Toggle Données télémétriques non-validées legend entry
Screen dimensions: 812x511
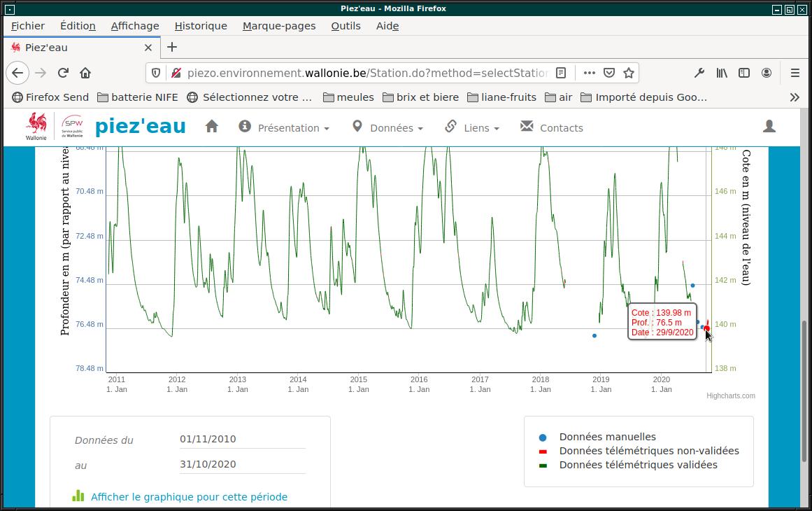639,451
